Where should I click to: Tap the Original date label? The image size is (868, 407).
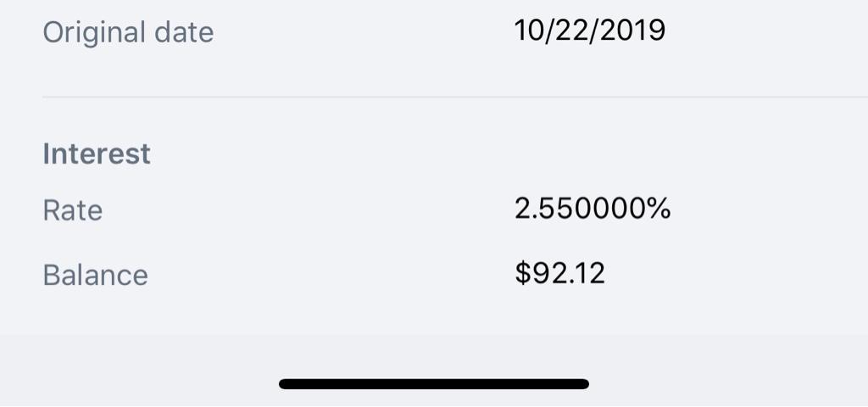128,33
